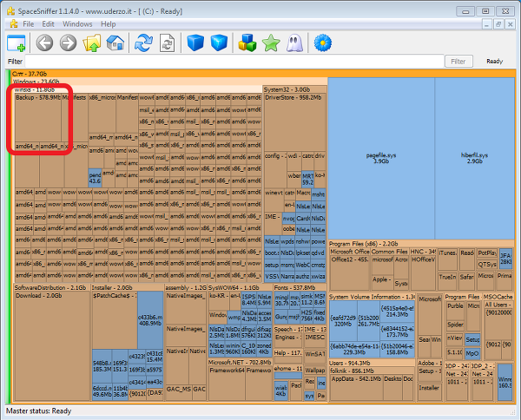
Task: Start a new master scan with blue arrows
Action: 143,43
